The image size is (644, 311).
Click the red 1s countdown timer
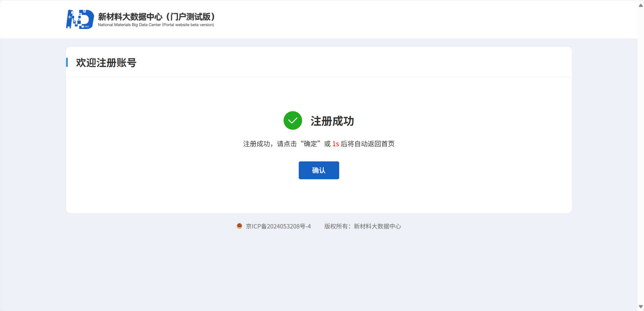click(335, 144)
